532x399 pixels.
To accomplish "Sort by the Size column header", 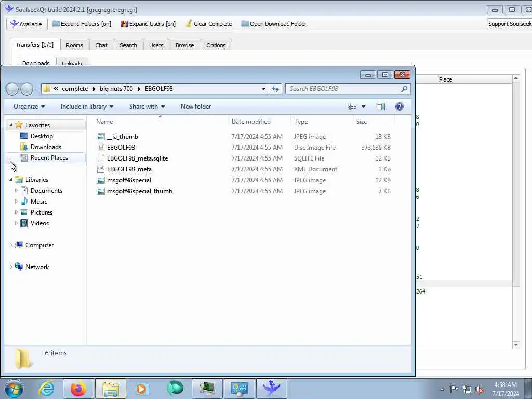I will click(x=374, y=122).
